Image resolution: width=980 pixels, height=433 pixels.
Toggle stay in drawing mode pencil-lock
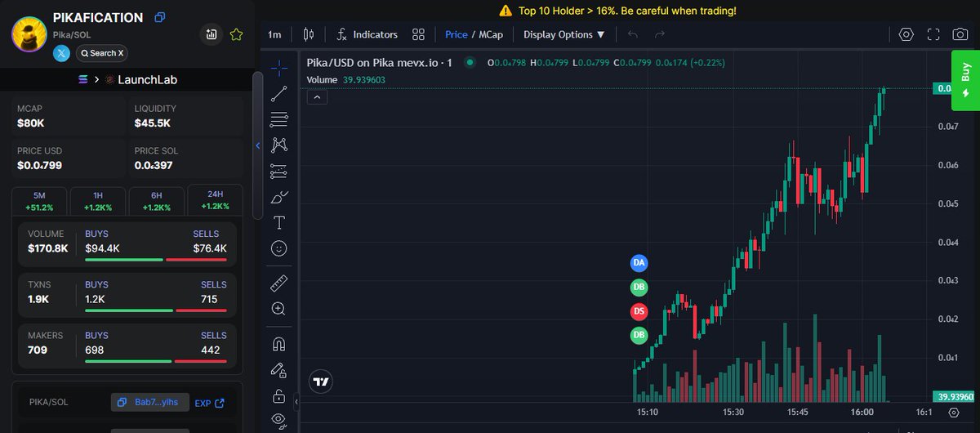[x=279, y=370]
